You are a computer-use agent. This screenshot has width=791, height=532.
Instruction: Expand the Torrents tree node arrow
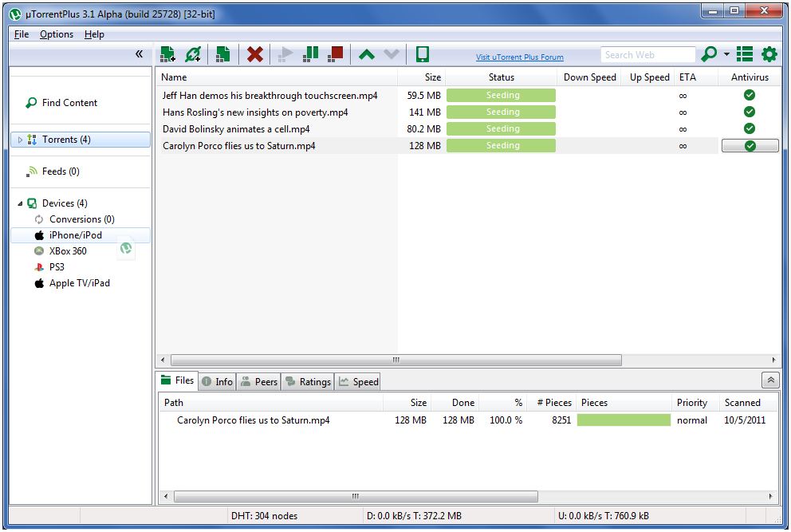click(20, 140)
